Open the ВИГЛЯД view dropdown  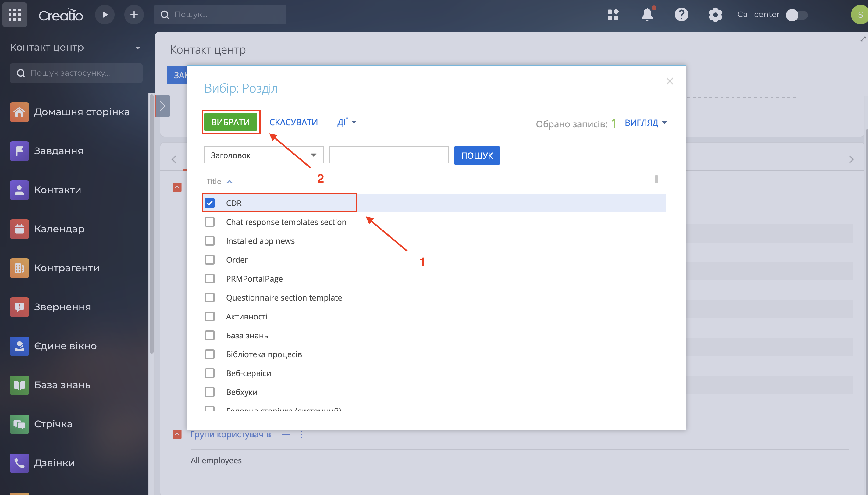(x=646, y=123)
